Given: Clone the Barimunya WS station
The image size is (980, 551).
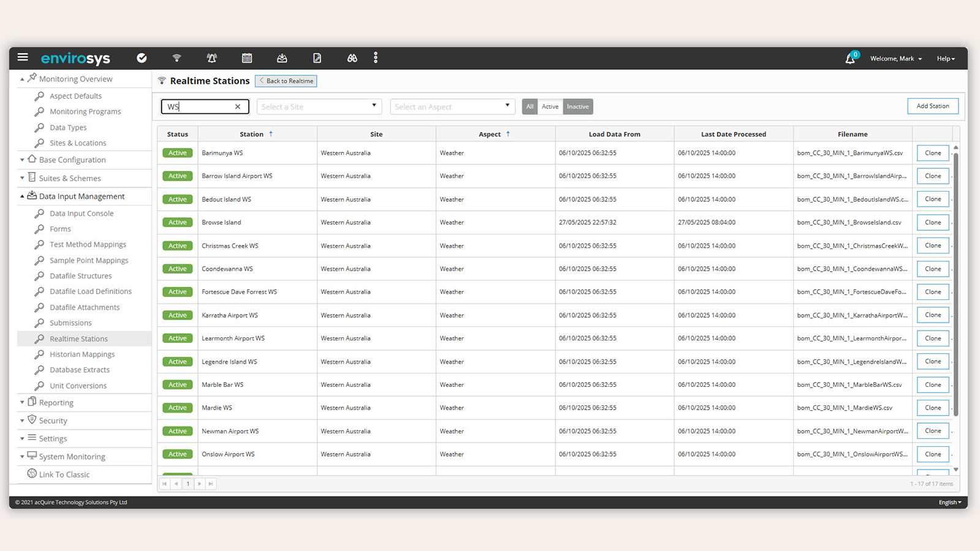Looking at the screenshot, I should 932,153.
